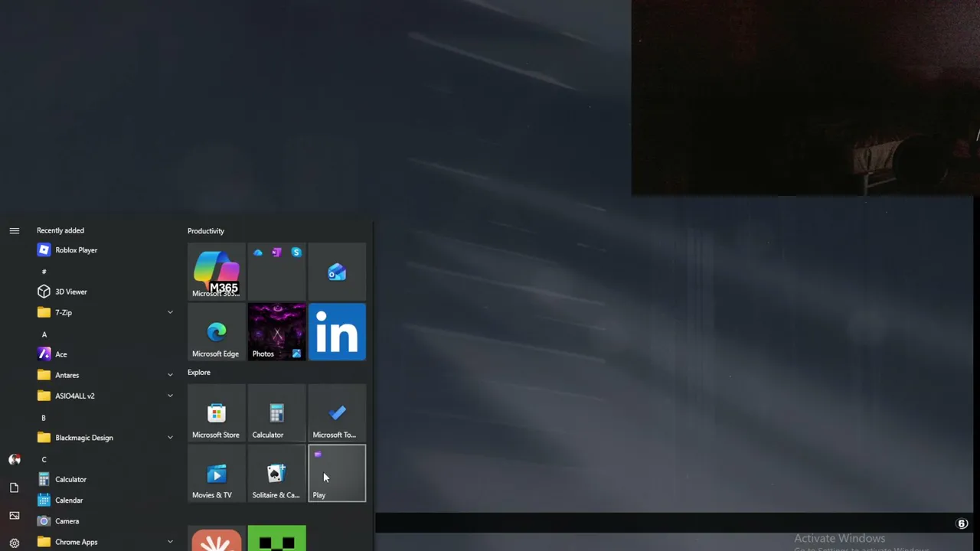Viewport: 980px width, 551px height.
Task: Expand the Antares folder chevron
Action: [170, 375]
